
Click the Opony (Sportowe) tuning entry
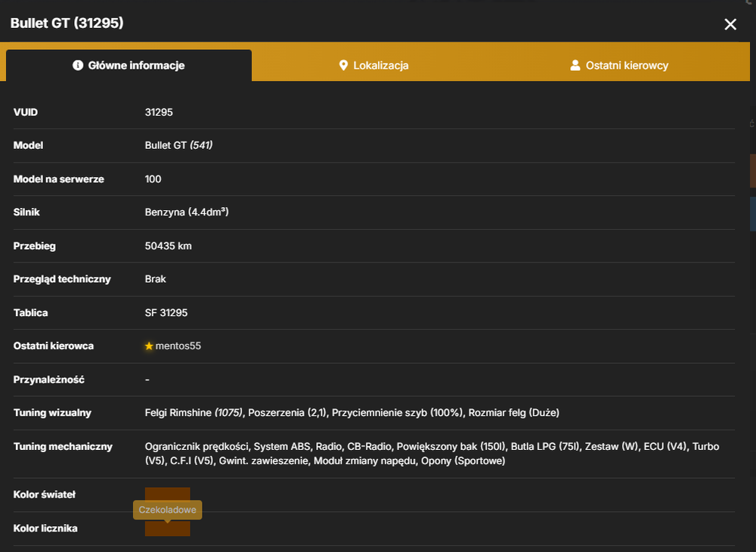463,461
